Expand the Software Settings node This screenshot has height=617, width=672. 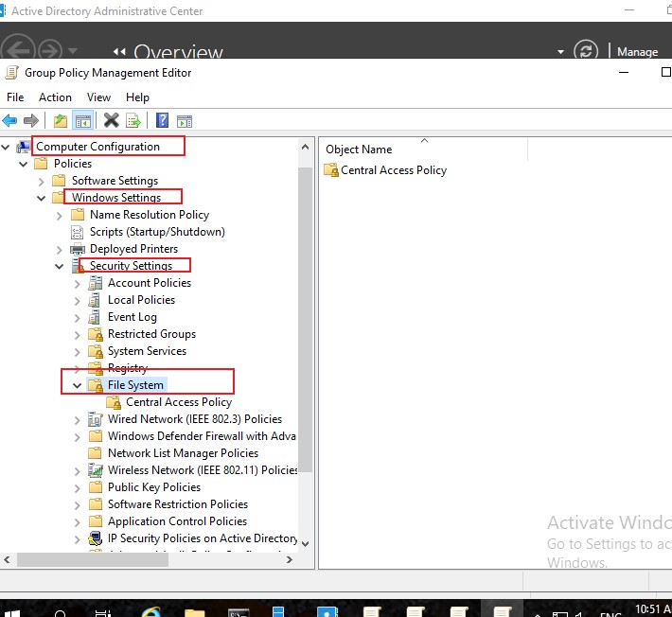41,182
